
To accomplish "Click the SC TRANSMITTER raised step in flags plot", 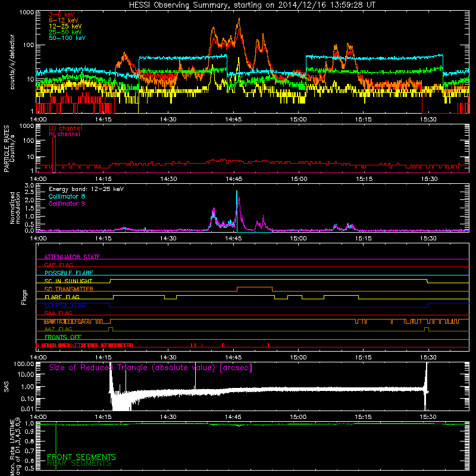I will click(255, 287).
